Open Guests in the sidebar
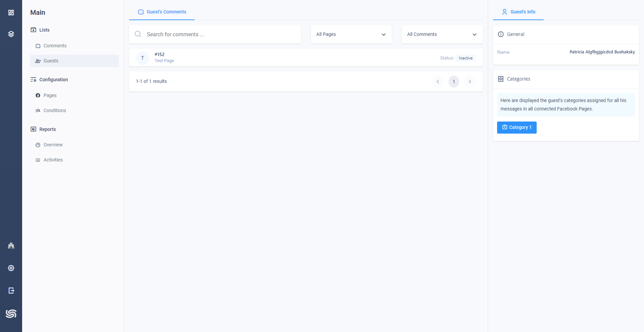Screen dimensions: 644x332 (74, 61)
